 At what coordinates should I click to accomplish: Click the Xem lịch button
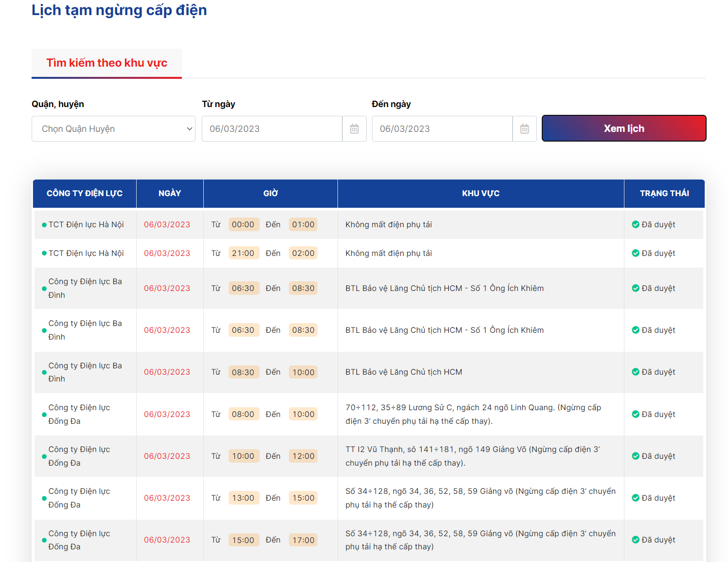[x=624, y=128]
